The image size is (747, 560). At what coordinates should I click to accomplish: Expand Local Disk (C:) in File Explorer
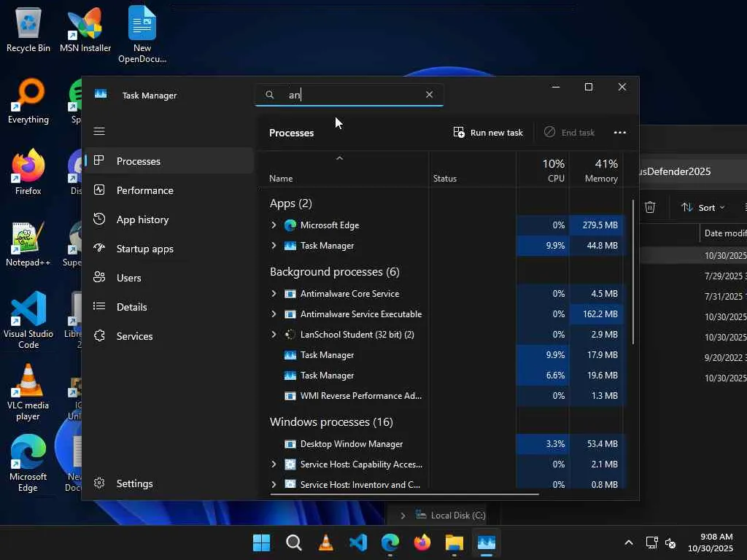click(403, 516)
